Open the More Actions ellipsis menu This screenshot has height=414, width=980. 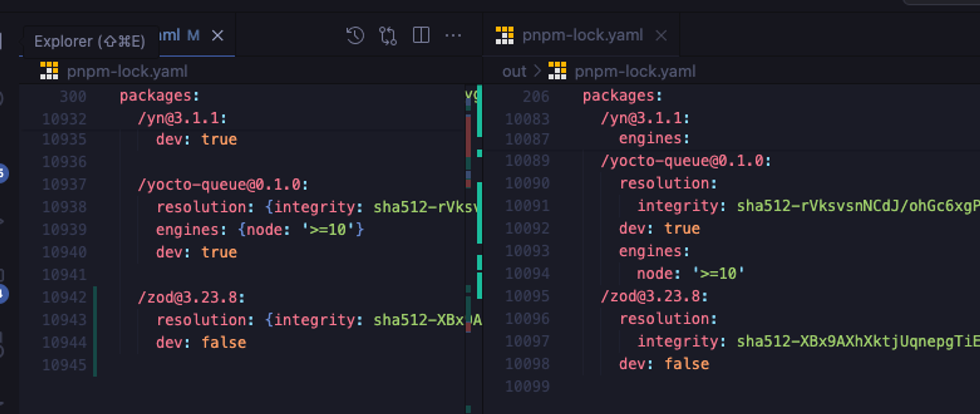[453, 36]
